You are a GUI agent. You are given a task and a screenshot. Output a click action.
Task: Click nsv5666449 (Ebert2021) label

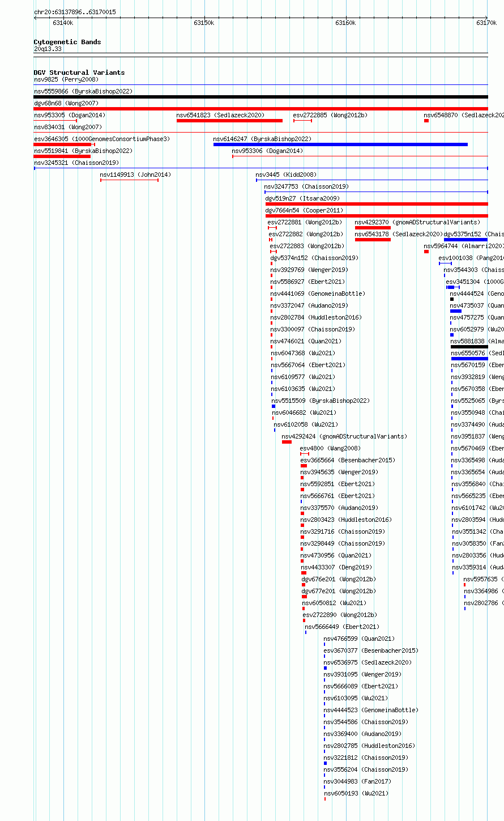(x=342, y=627)
